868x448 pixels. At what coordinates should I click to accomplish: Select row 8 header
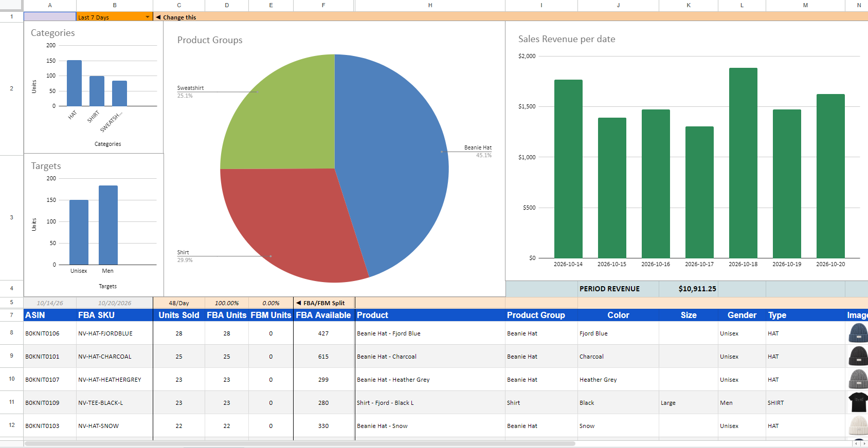(x=11, y=333)
